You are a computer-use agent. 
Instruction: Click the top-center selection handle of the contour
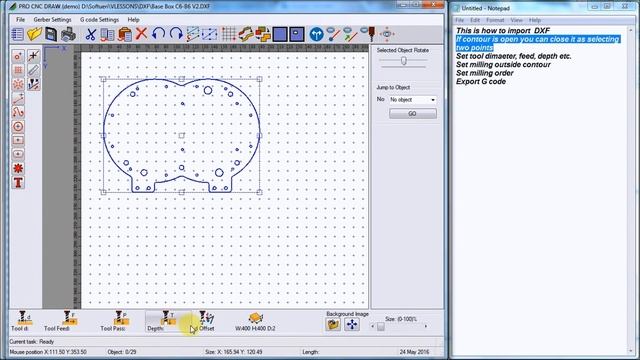182,79
